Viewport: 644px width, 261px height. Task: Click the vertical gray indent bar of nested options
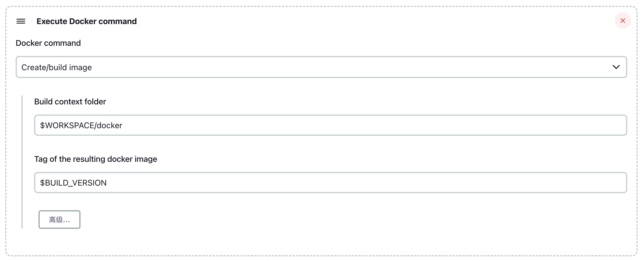tap(22, 162)
